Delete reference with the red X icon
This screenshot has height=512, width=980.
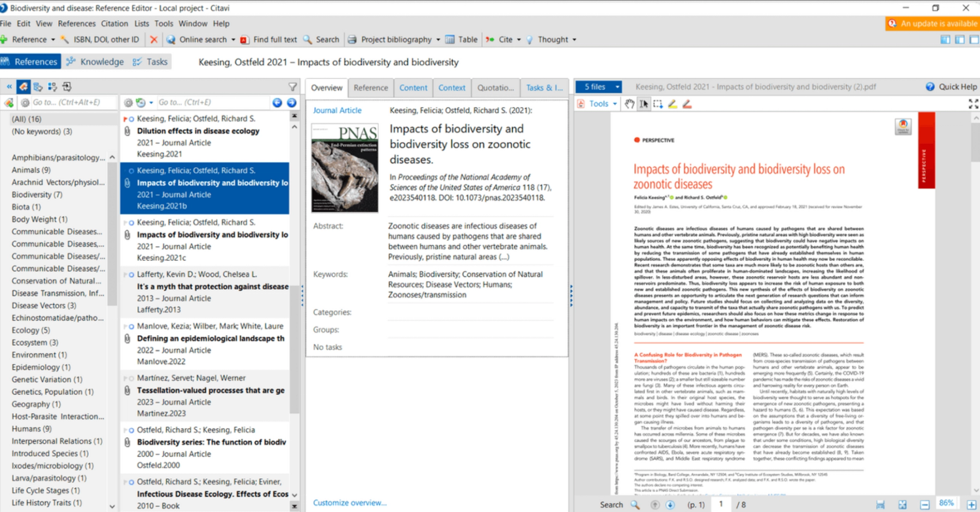coord(154,39)
